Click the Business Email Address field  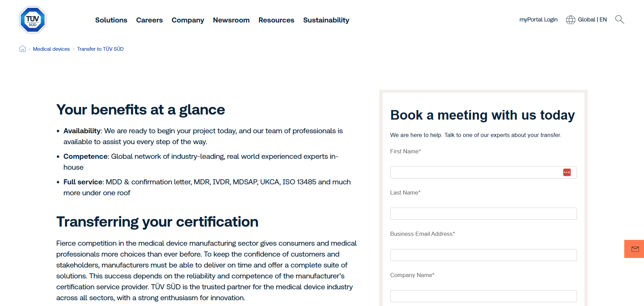483,255
